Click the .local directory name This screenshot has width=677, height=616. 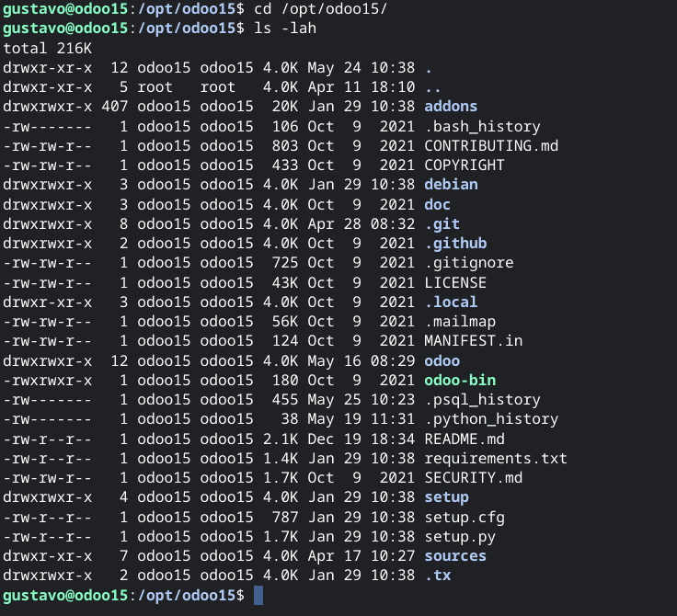(x=451, y=302)
